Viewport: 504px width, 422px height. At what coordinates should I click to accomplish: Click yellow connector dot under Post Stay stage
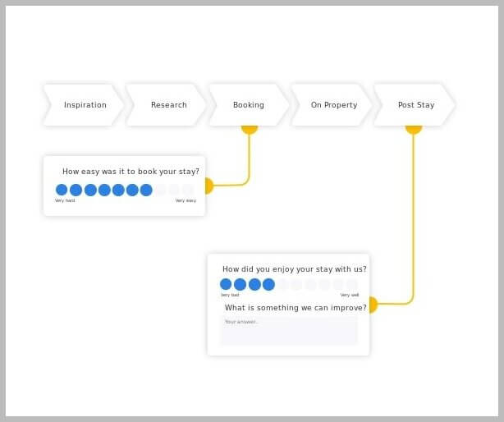click(x=414, y=127)
